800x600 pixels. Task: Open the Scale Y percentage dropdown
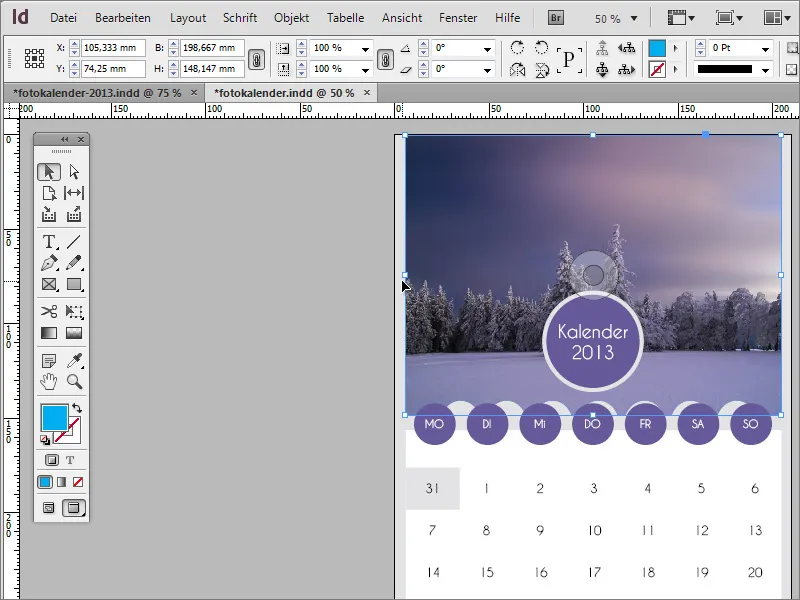tap(365, 70)
